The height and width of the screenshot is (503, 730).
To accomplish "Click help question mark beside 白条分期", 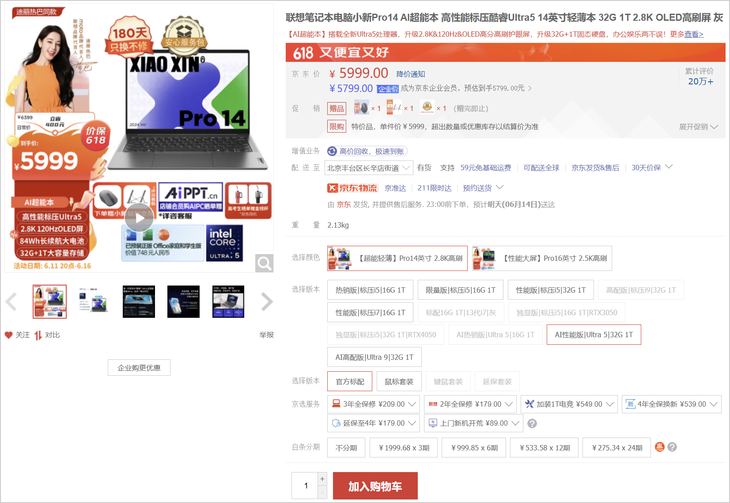I will click(x=672, y=447).
